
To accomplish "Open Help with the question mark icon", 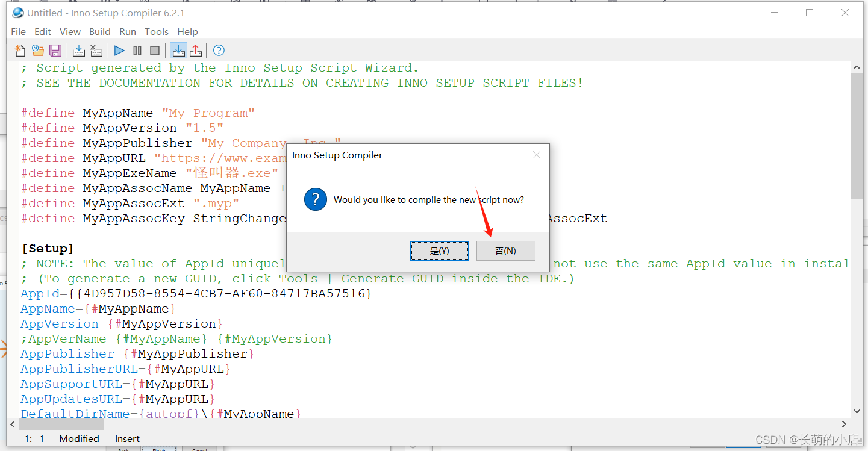I will 219,51.
